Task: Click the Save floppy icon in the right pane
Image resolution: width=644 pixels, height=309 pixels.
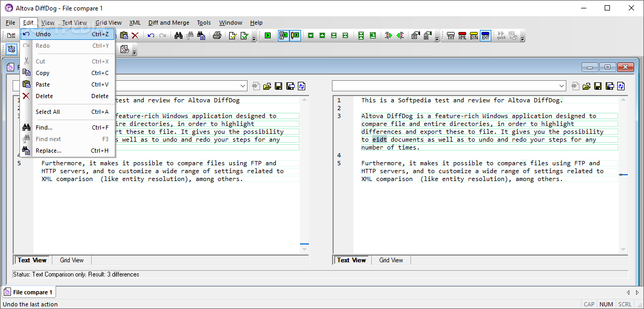Action: 598,86
